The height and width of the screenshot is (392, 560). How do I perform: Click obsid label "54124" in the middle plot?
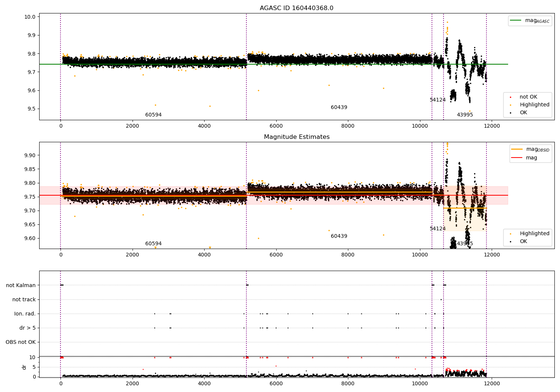438,229
